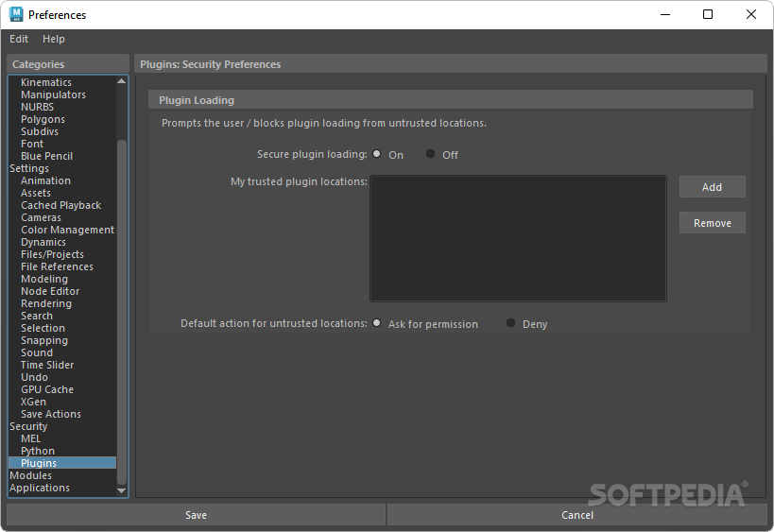Select Modules category
Image resolution: width=774 pixels, height=532 pixels.
pyautogui.click(x=30, y=475)
